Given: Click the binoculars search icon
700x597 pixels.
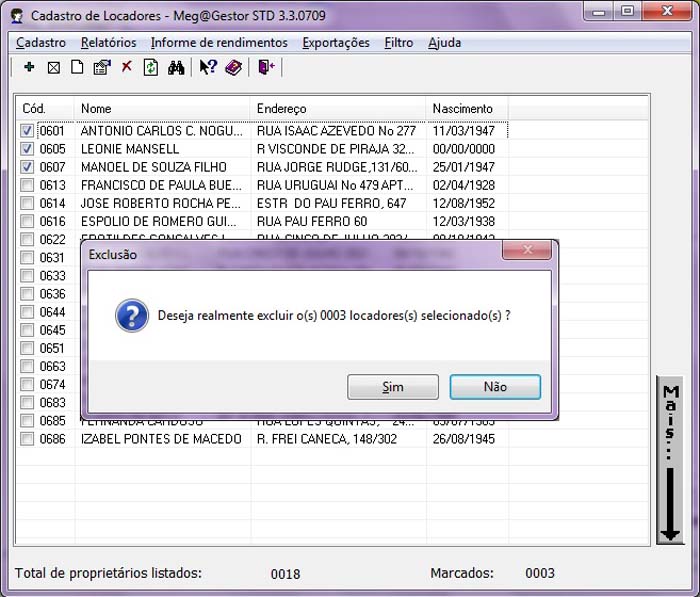Looking at the screenshot, I should (x=176, y=67).
